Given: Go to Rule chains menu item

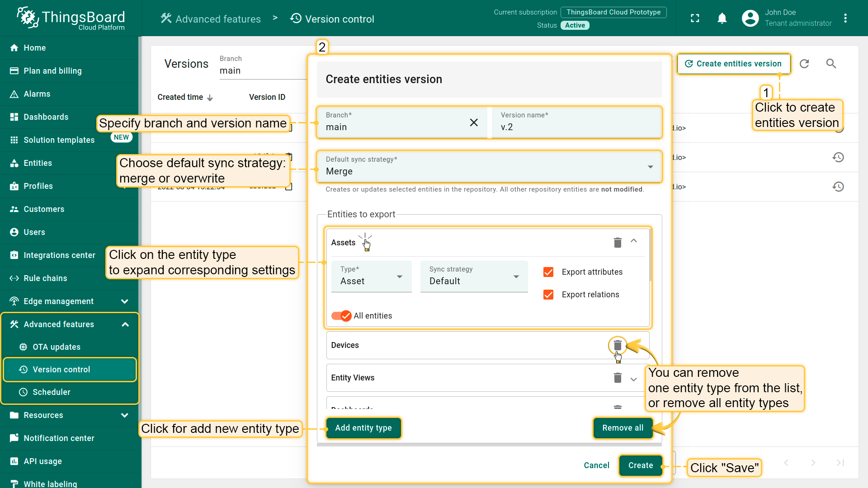Looking at the screenshot, I should pyautogui.click(x=45, y=278).
